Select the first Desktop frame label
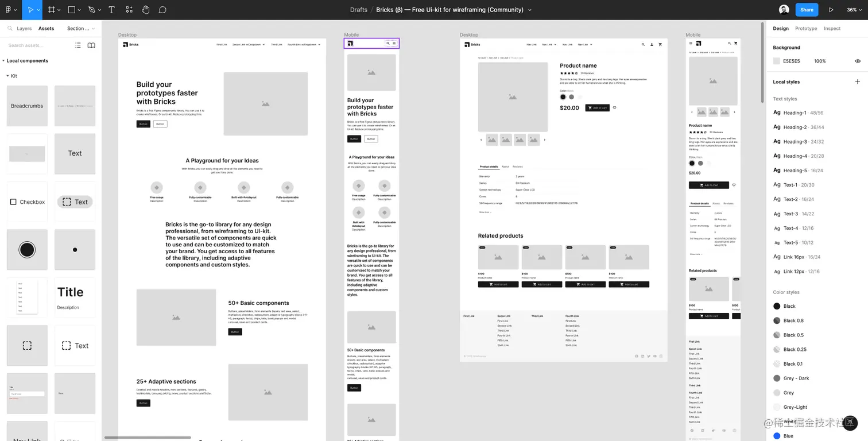This screenshot has height=441, width=868. point(127,35)
